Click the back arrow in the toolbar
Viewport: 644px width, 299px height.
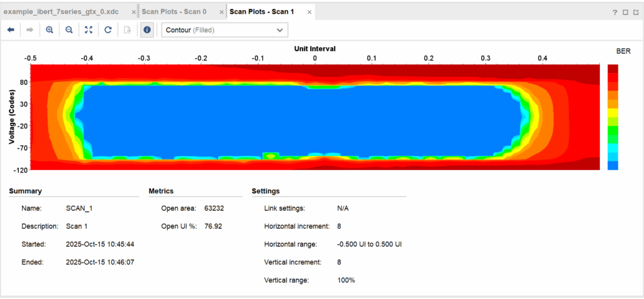coord(11,30)
